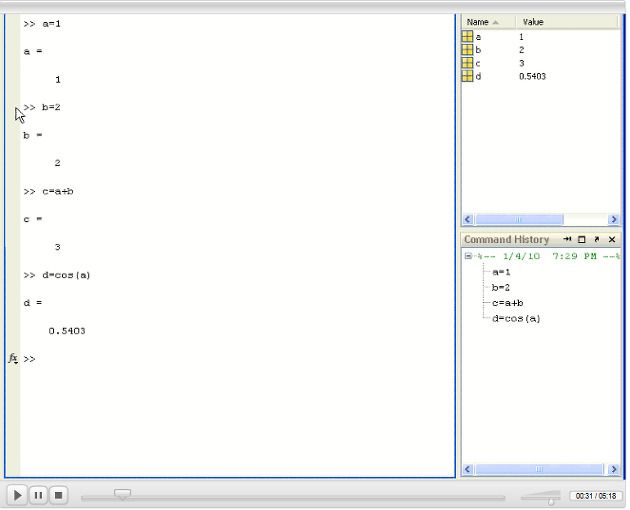The height and width of the screenshot is (510, 630).
Task: Sort Workspace by Name column header
Action: coord(488,22)
